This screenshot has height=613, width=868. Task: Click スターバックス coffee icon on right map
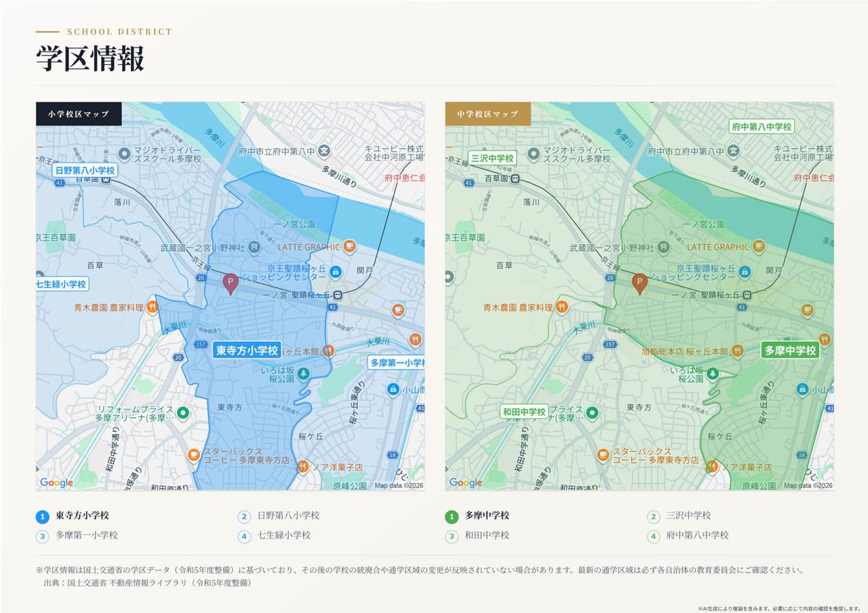(x=603, y=455)
